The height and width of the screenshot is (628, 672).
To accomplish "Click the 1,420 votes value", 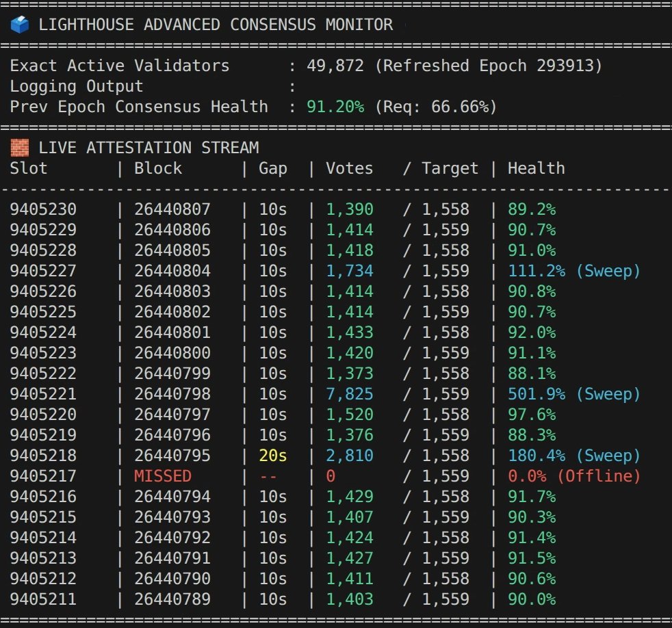I will pos(349,354).
